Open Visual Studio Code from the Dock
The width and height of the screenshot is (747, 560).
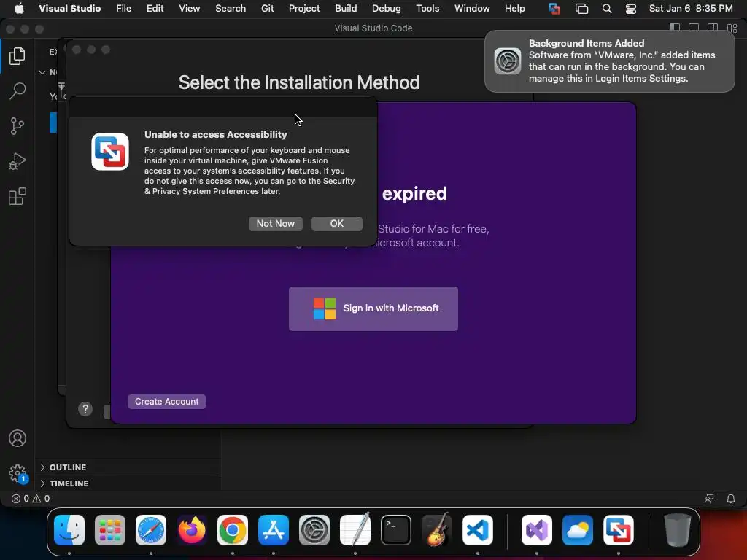(477, 530)
